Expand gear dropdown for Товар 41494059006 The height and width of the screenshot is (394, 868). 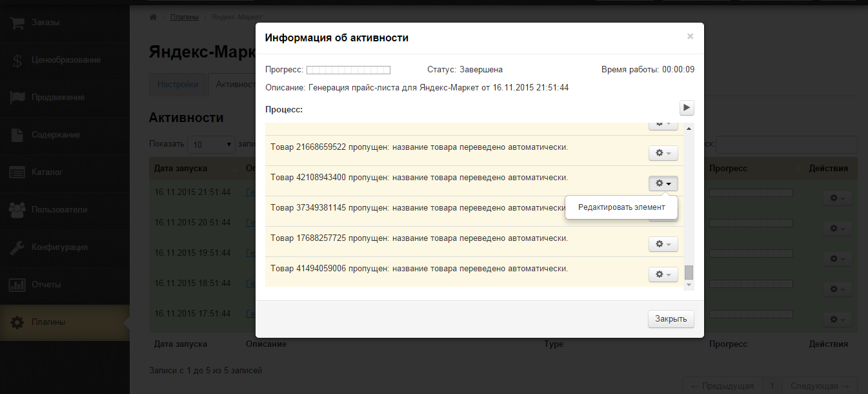(663, 275)
